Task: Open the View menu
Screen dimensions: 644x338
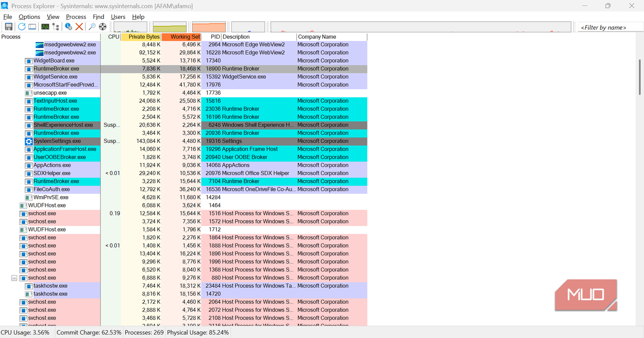Action: [53, 17]
